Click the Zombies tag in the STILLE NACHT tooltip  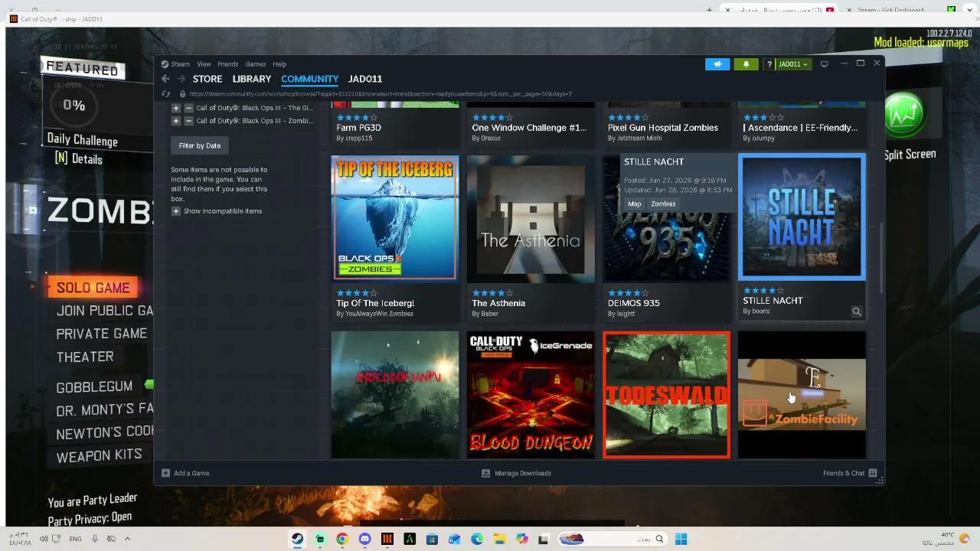pyautogui.click(x=663, y=204)
